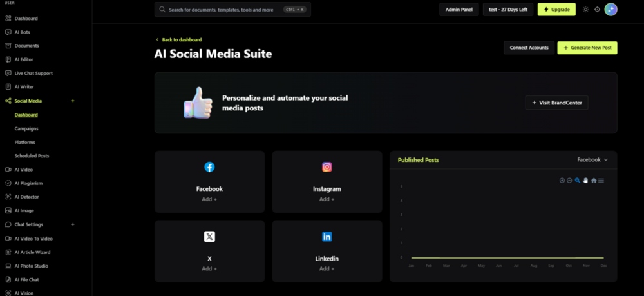This screenshot has height=296, width=644.
Task: Click the Linkedin logo icon
Action: [x=327, y=237]
